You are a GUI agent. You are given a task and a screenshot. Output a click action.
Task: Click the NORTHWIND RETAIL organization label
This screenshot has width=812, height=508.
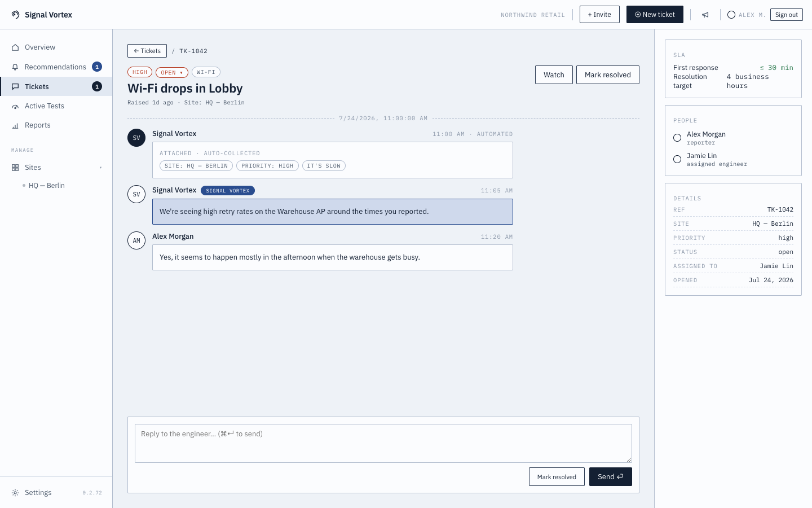[x=533, y=15]
